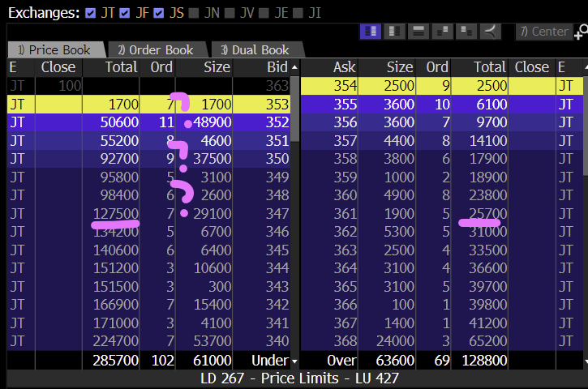Select the left-aligned depth bars icon
The image size is (588, 389).
point(442,32)
